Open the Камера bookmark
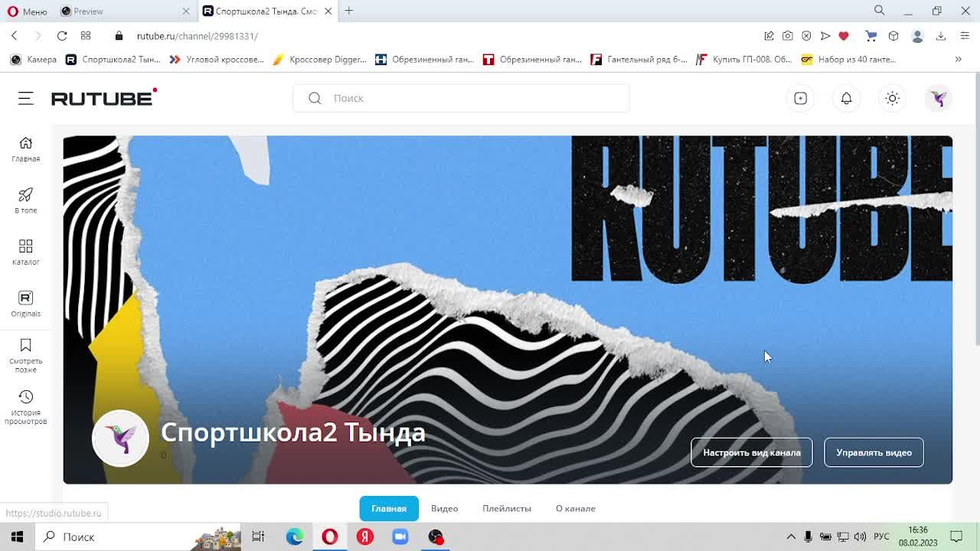The height and width of the screenshot is (551, 980). coord(34,59)
